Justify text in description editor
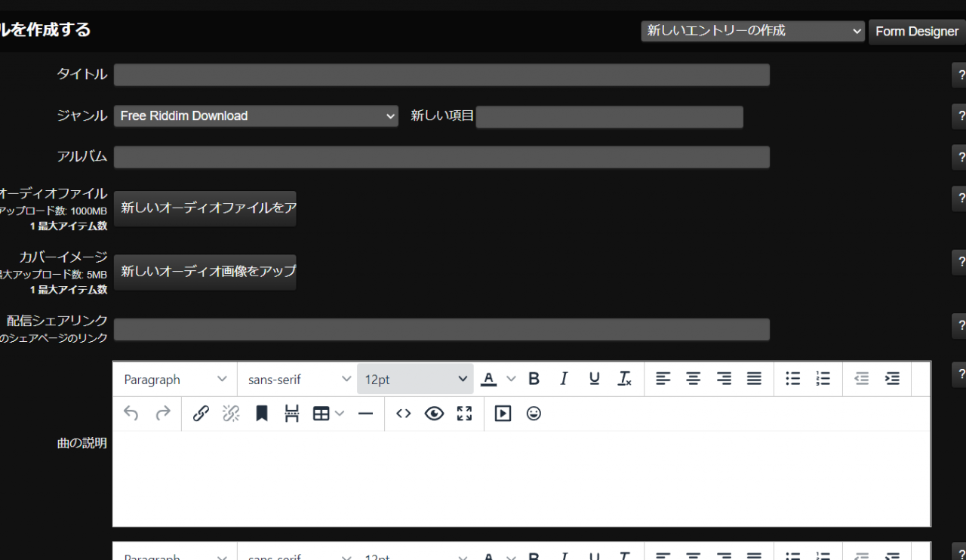 (754, 379)
